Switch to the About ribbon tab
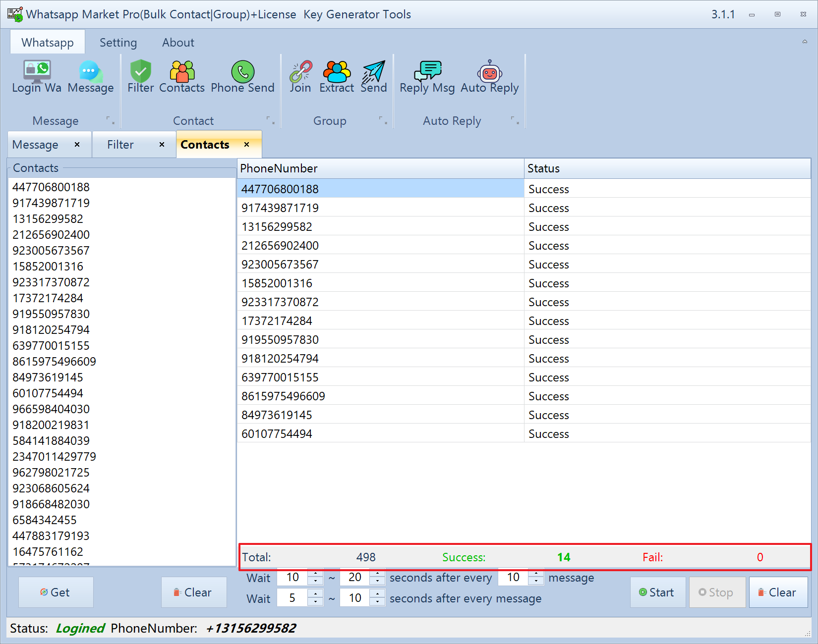This screenshot has height=644, width=818. click(x=178, y=42)
